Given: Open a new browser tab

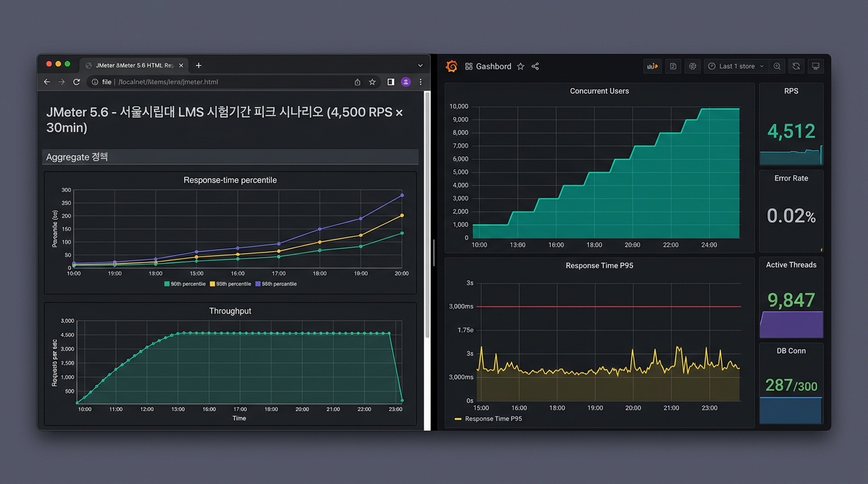Looking at the screenshot, I should 199,66.
